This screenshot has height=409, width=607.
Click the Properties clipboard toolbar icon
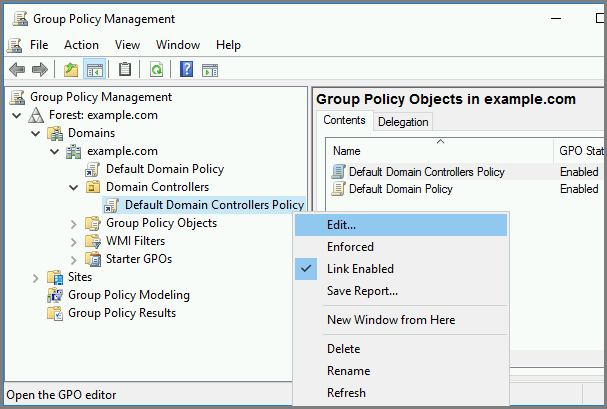[125, 69]
